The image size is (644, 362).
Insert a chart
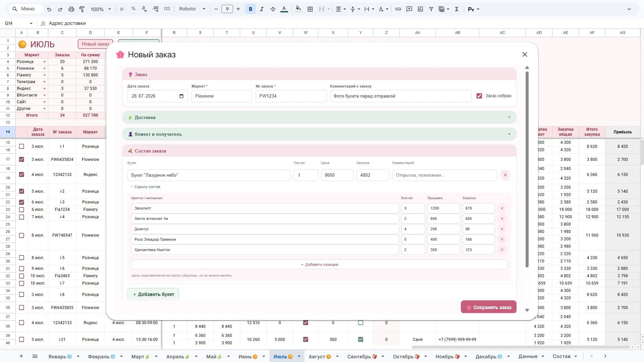pyautogui.click(x=420, y=9)
